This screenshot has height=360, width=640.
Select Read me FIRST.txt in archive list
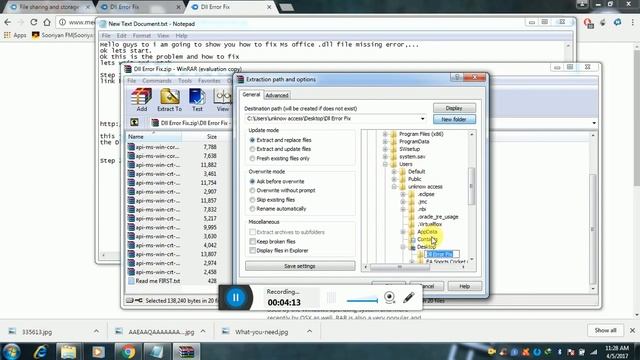tap(158, 281)
